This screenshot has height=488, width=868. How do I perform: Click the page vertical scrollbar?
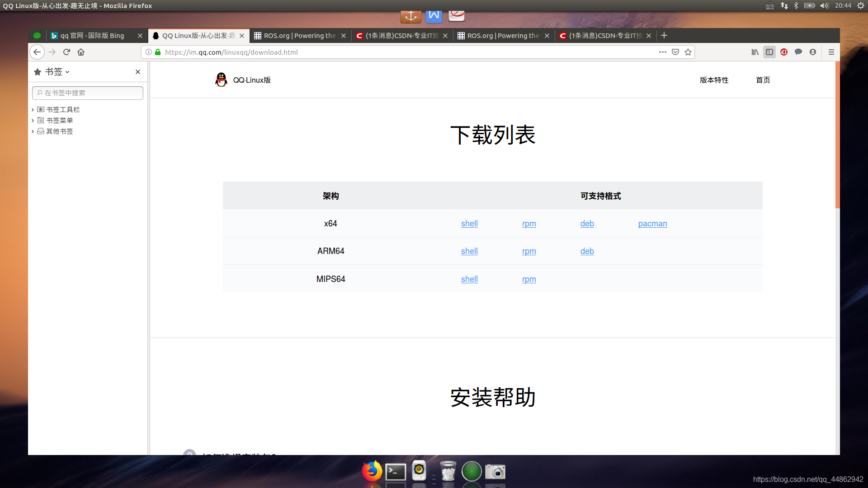pos(837,136)
